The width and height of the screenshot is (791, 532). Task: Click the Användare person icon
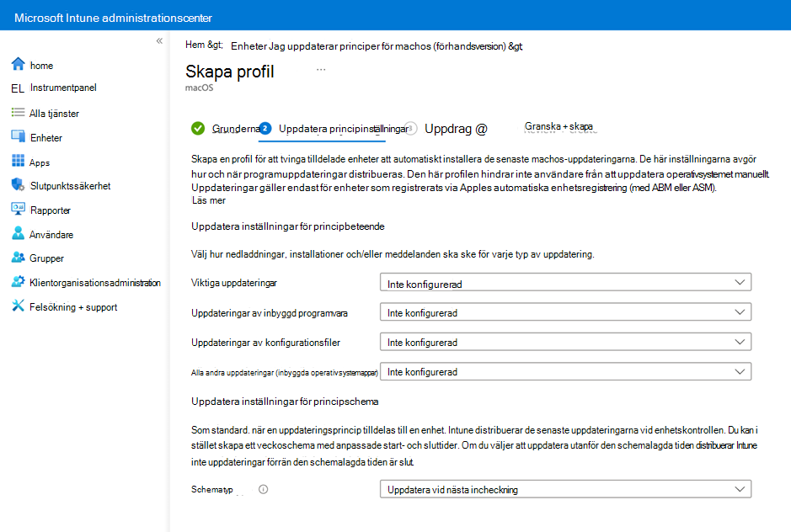(x=18, y=233)
